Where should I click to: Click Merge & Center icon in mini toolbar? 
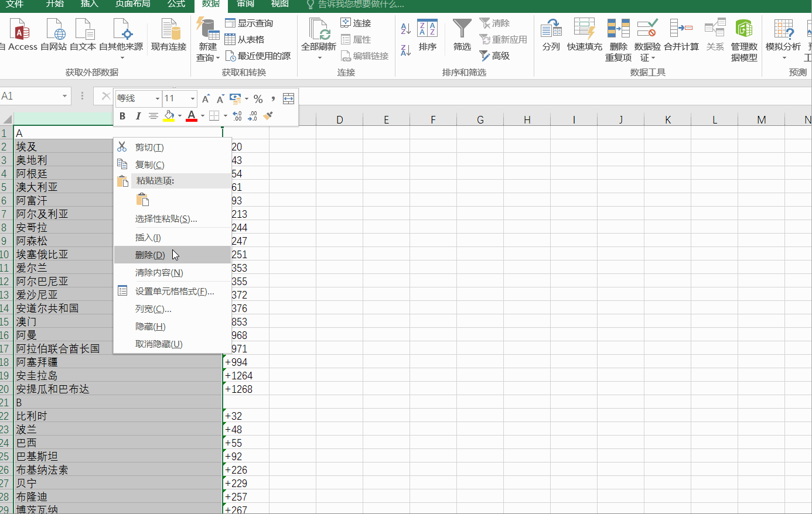click(288, 98)
